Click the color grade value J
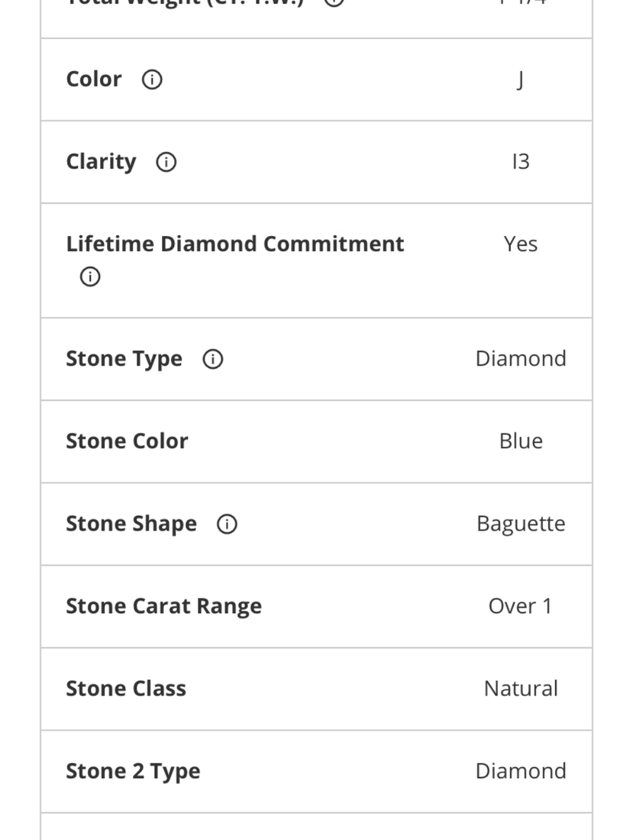This screenshot has height=840, width=633. (x=520, y=80)
